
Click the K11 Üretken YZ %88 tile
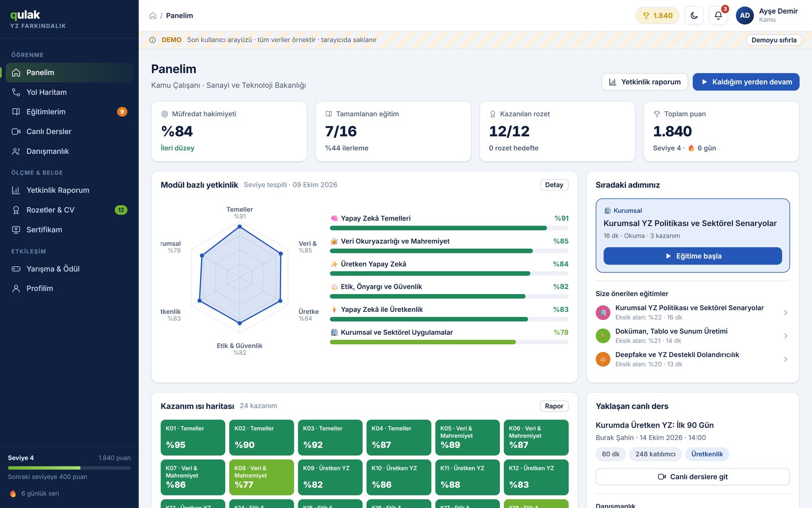pyautogui.click(x=467, y=477)
